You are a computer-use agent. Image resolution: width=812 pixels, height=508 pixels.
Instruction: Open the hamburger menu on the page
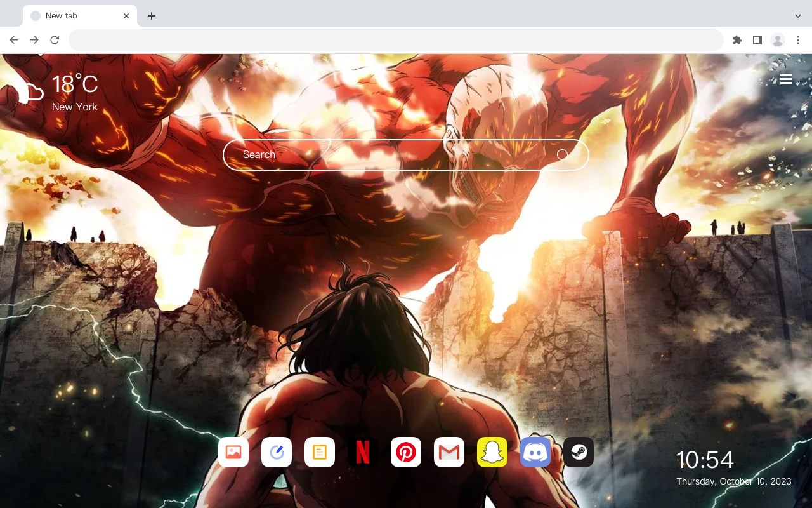click(786, 79)
